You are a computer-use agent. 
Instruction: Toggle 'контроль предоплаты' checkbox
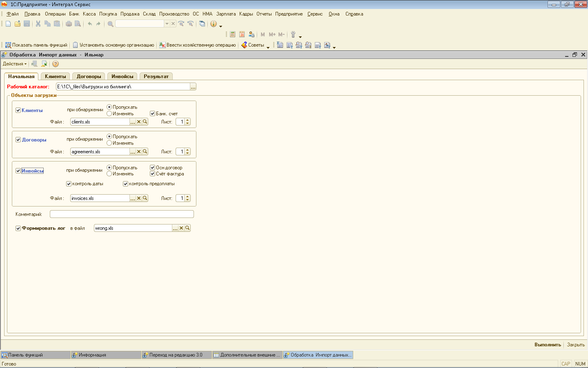(126, 184)
